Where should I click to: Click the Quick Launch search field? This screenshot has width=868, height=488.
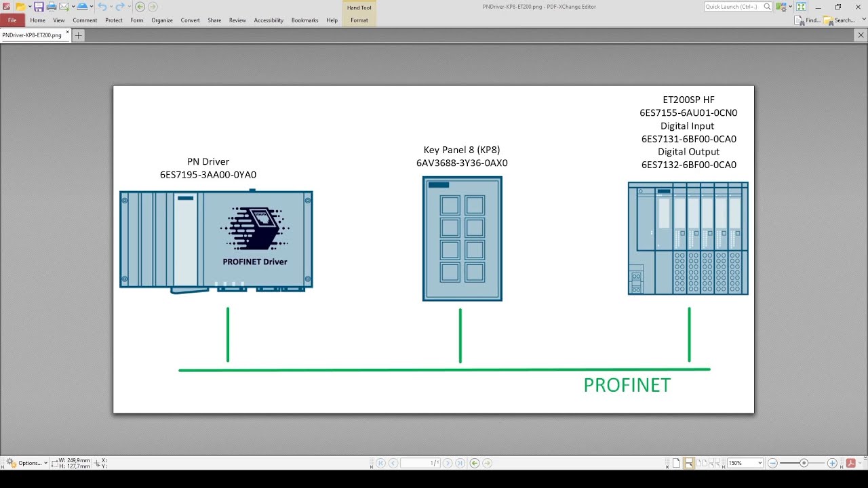pos(738,7)
